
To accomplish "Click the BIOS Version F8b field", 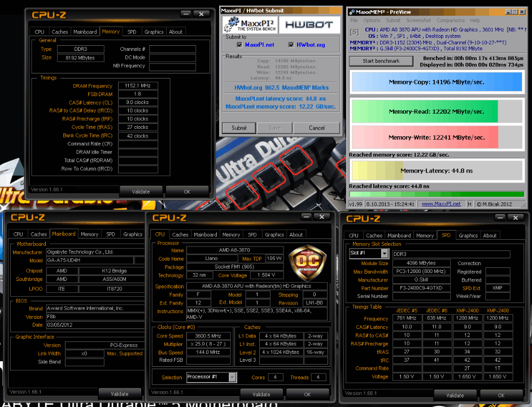I will (x=95, y=317).
